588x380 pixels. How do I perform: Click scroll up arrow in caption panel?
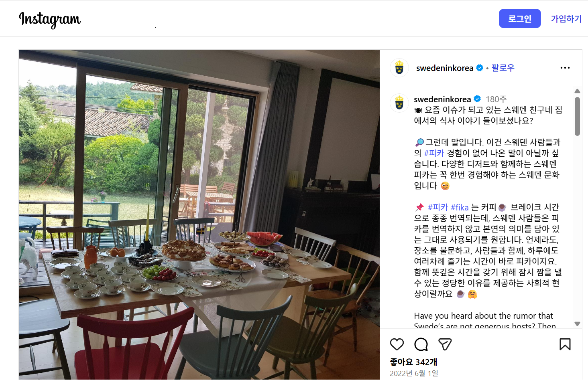[x=577, y=91]
